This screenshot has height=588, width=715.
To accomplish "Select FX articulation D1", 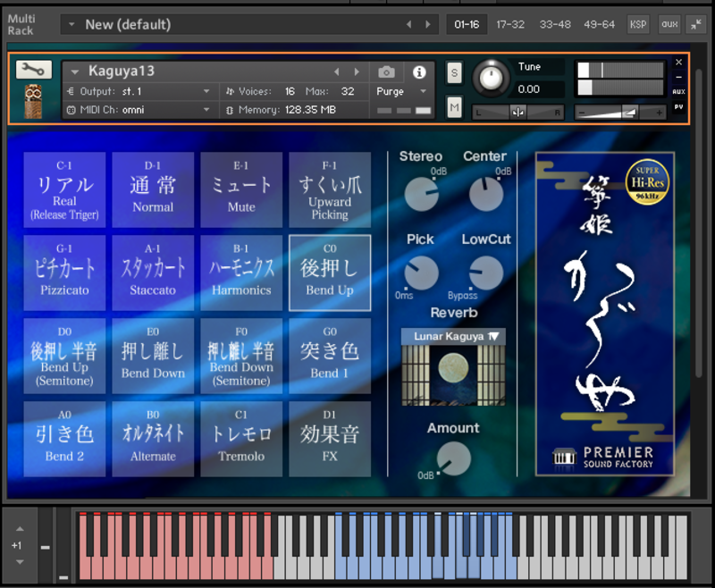I will click(330, 439).
